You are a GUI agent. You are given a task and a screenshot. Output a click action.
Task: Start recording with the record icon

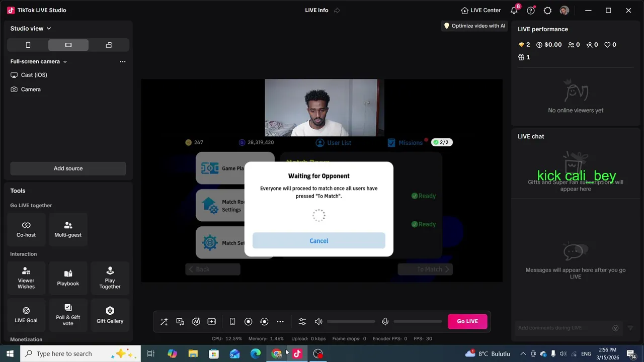[x=248, y=322]
